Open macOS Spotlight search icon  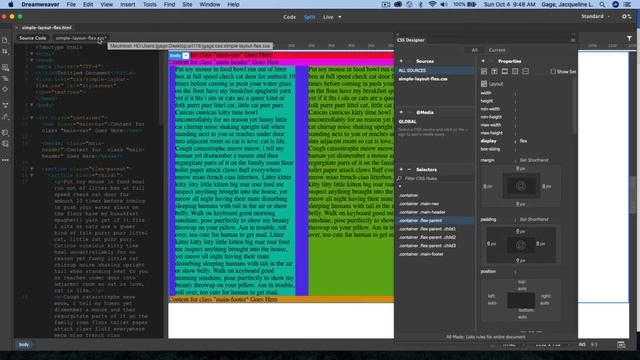pyautogui.click(x=602, y=4)
